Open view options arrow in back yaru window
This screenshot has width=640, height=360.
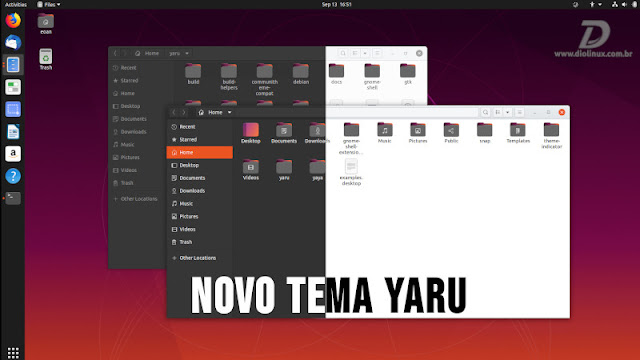coord(365,53)
